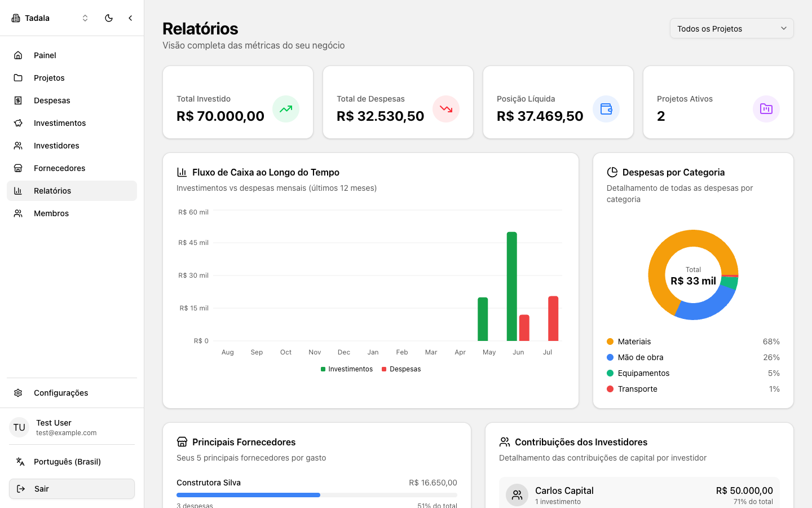
Task: Go to Projetos in the sidebar
Action: click(72, 78)
